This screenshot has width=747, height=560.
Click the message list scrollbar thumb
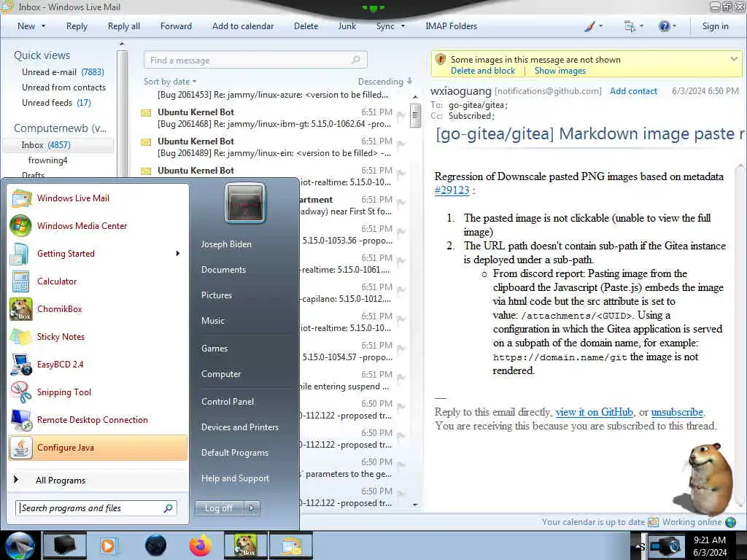click(415, 116)
